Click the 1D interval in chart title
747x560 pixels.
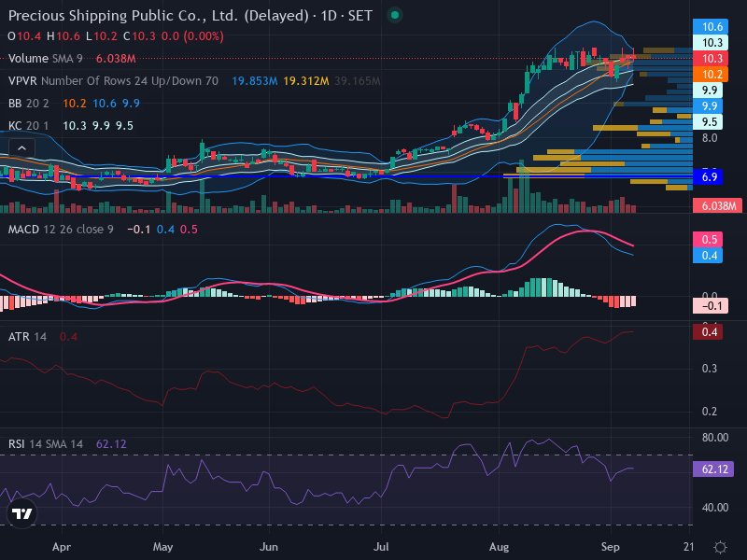(x=329, y=16)
